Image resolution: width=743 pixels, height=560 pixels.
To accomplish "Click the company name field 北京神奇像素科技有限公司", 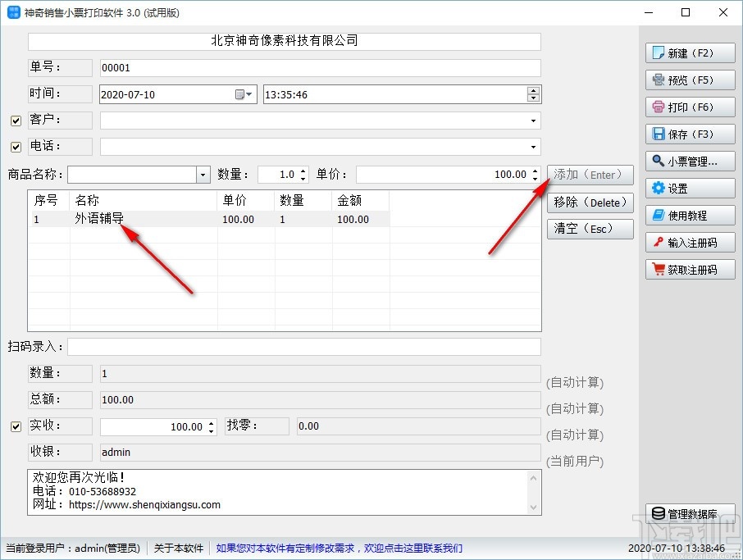I will [x=285, y=41].
